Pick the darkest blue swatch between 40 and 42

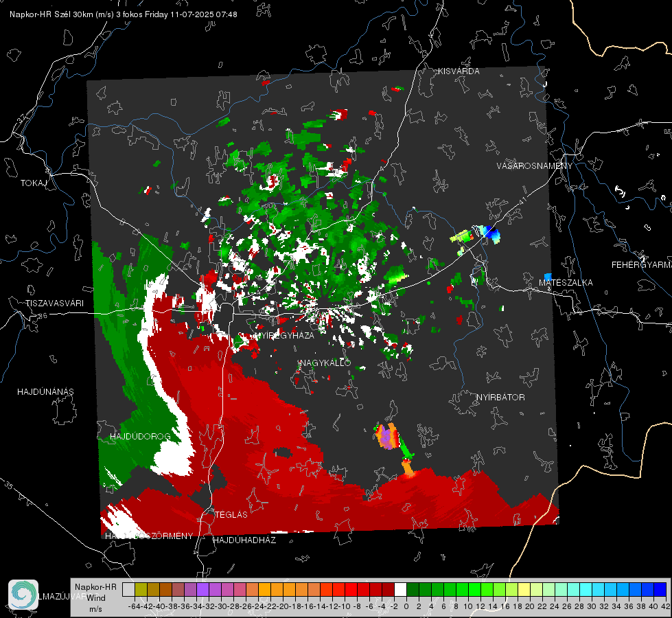click(x=660, y=589)
